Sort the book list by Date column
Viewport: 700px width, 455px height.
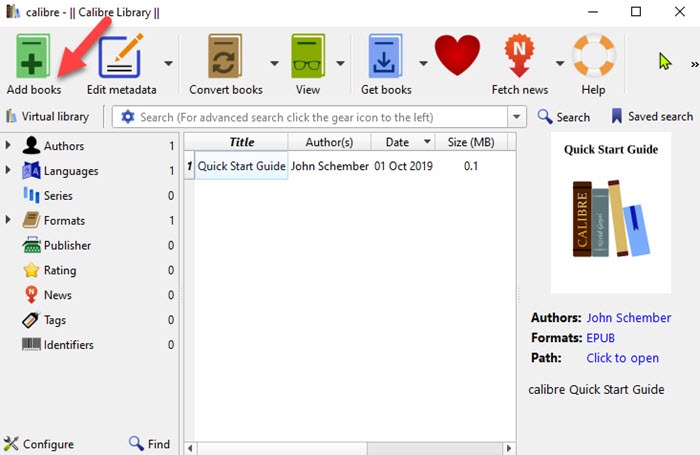point(403,142)
